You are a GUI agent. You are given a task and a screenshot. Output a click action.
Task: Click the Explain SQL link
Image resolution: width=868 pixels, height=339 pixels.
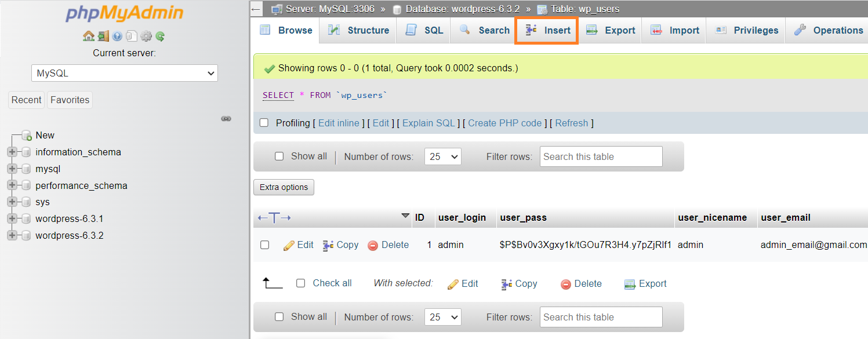pos(428,123)
